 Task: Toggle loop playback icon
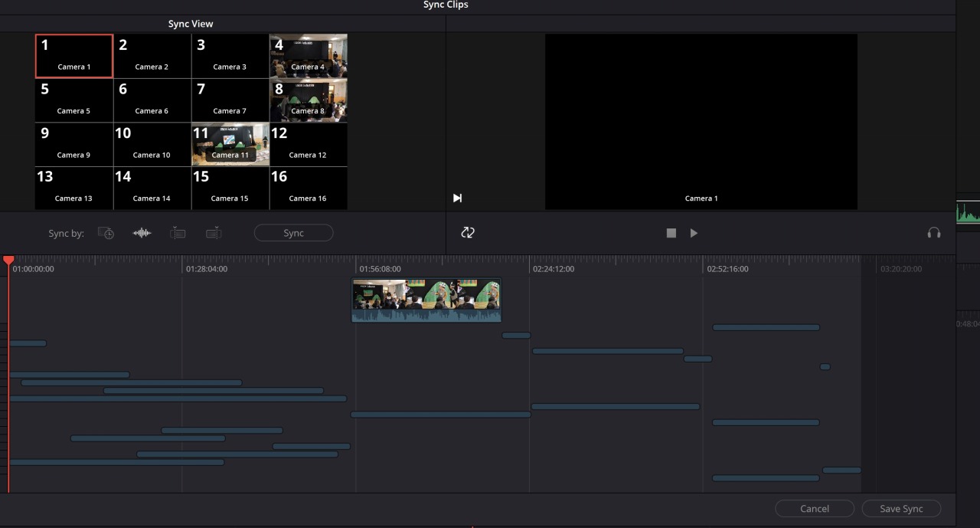(x=468, y=233)
